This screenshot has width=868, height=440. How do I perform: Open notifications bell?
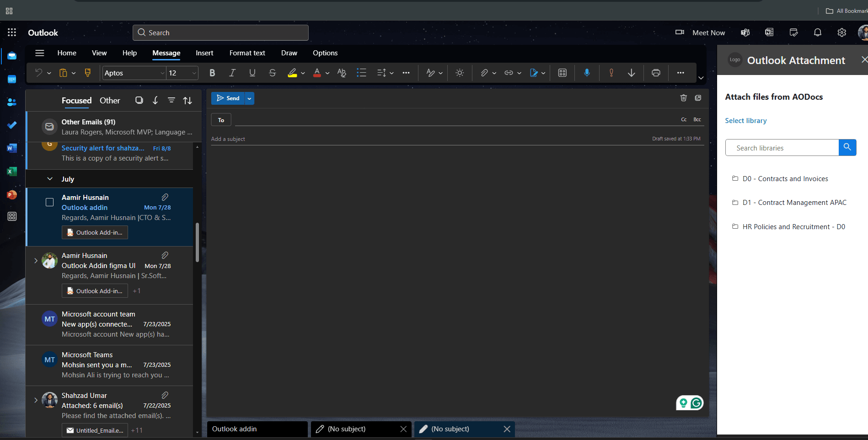click(x=818, y=32)
